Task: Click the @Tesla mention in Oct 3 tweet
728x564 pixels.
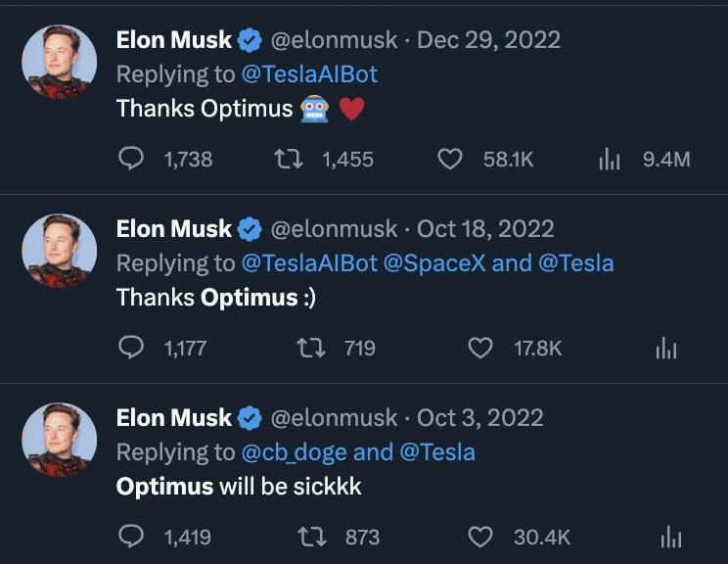Action: (x=437, y=452)
